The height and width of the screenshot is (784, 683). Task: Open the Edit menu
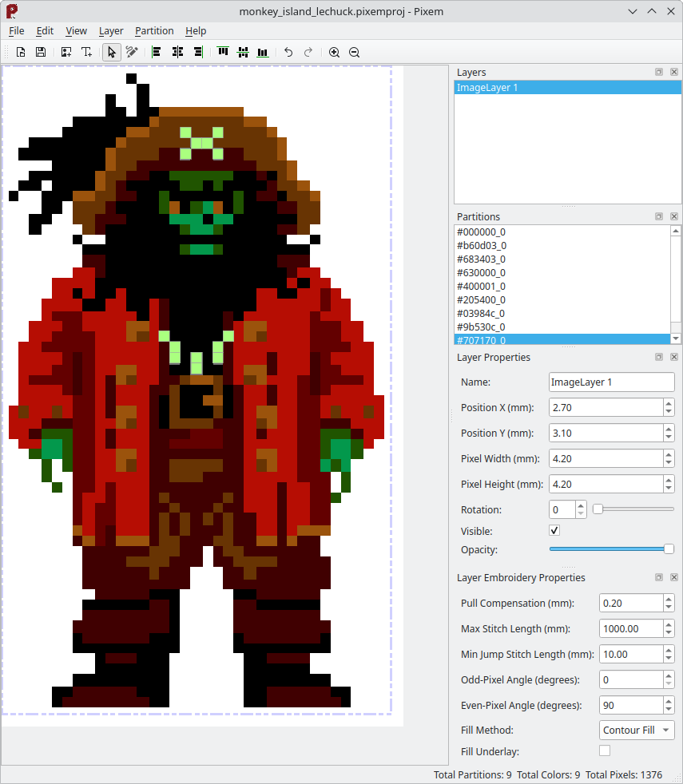click(45, 31)
